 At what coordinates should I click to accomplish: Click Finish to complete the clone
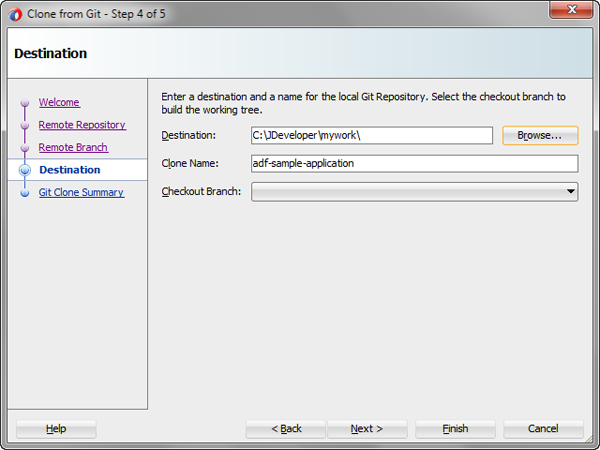coord(455,429)
